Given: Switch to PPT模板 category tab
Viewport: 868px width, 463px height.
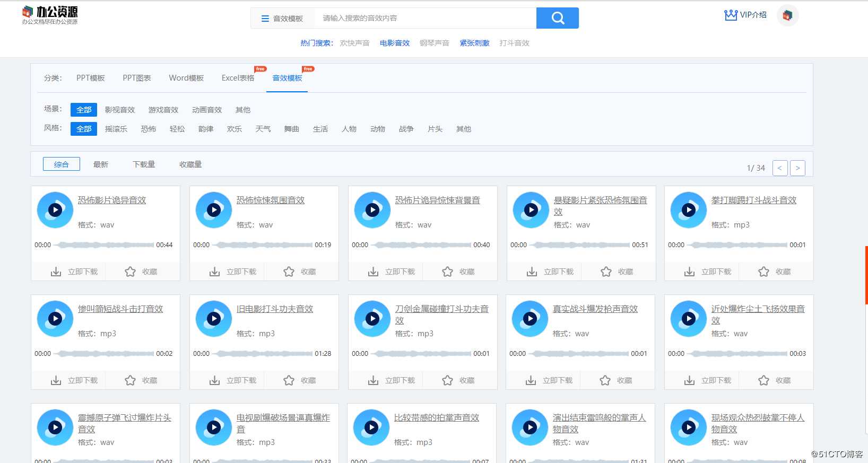Looking at the screenshot, I should pyautogui.click(x=91, y=78).
